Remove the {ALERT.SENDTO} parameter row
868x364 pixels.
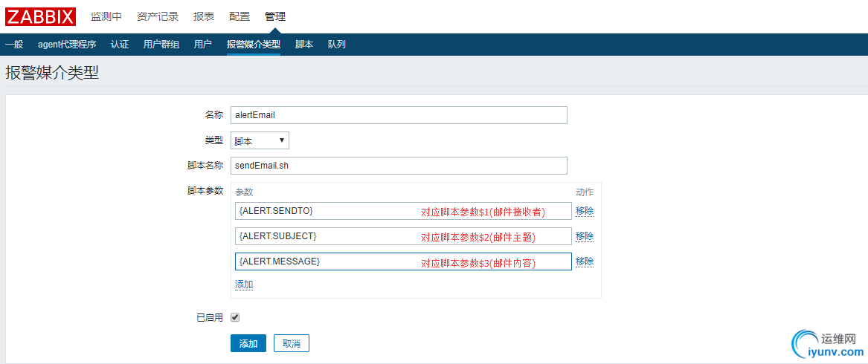(585, 211)
